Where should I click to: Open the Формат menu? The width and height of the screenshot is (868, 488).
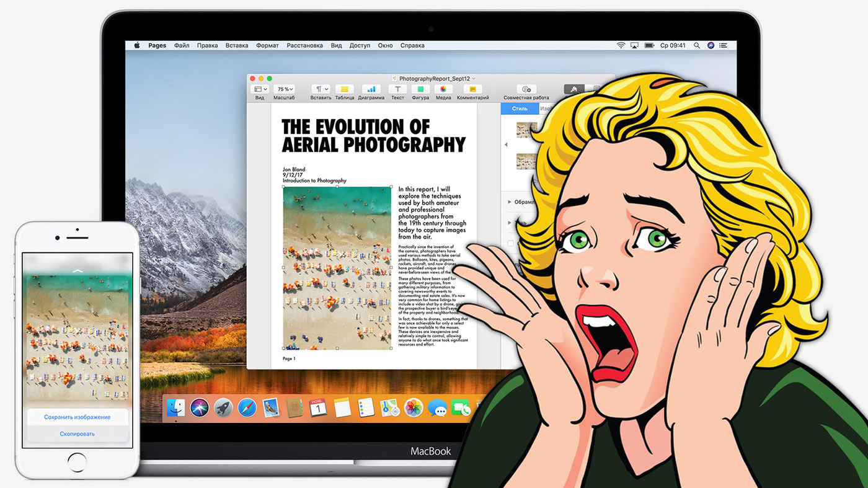(x=267, y=45)
